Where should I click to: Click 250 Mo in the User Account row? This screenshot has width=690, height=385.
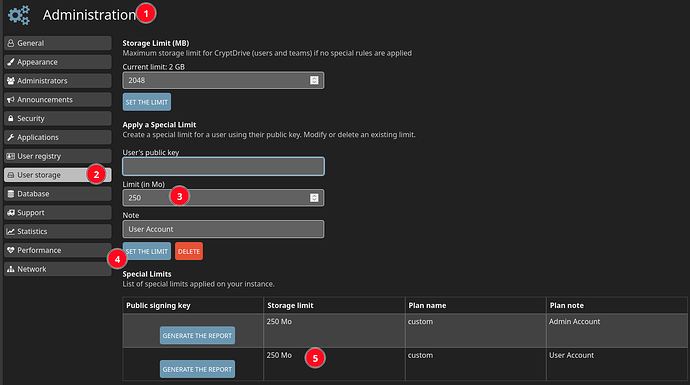click(279, 355)
